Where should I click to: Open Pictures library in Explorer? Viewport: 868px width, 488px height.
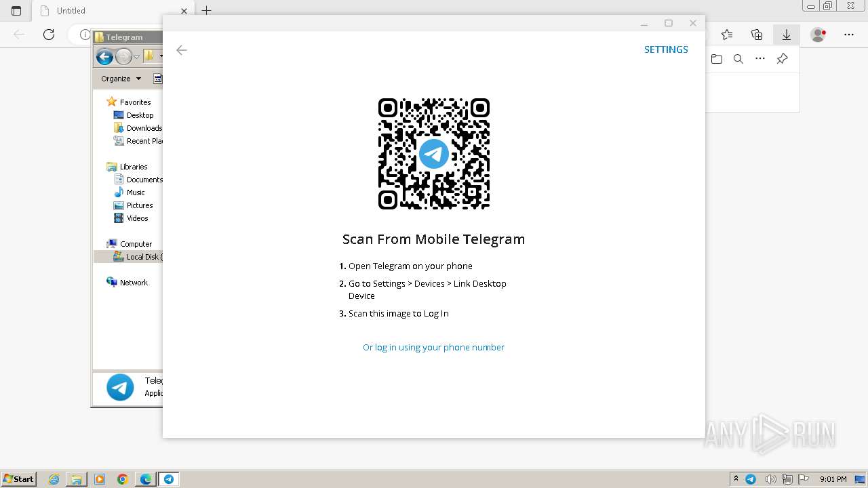point(140,205)
